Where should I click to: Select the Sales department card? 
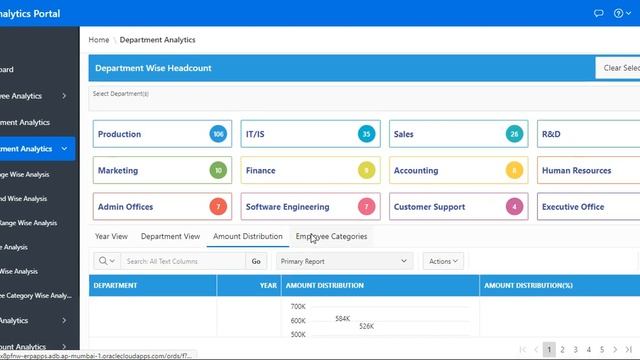tap(458, 134)
